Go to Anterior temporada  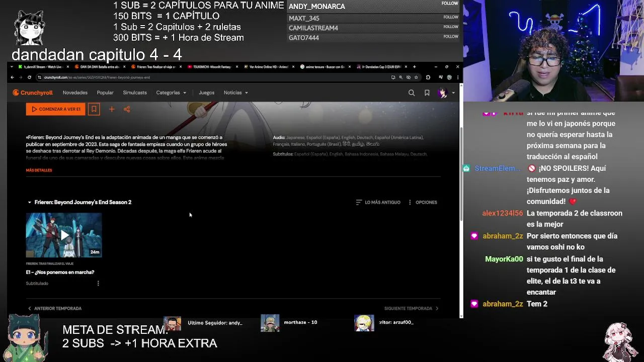click(x=54, y=308)
